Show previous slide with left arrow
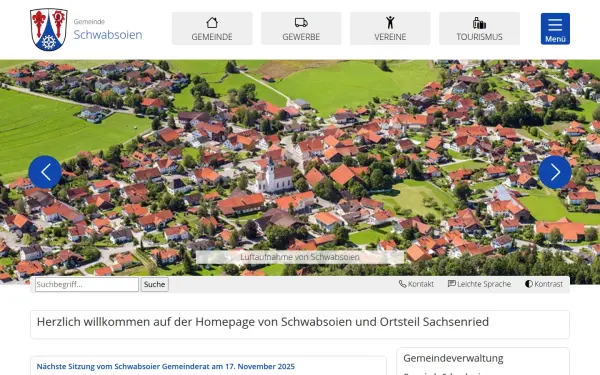 tap(45, 172)
